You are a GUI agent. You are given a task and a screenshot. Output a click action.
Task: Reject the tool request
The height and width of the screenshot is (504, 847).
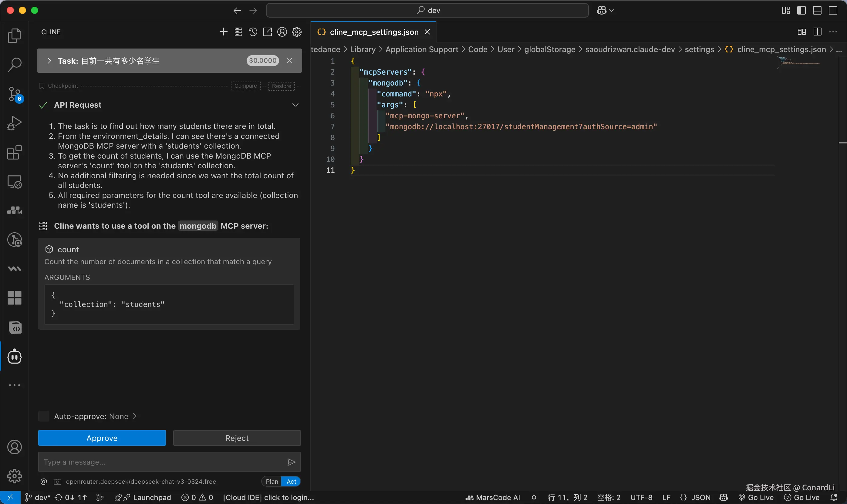click(237, 438)
